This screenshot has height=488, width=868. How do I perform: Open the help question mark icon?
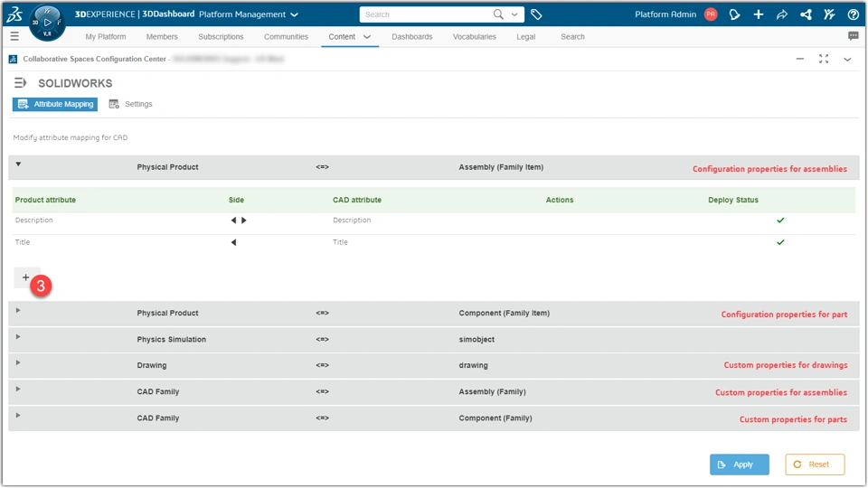853,14
